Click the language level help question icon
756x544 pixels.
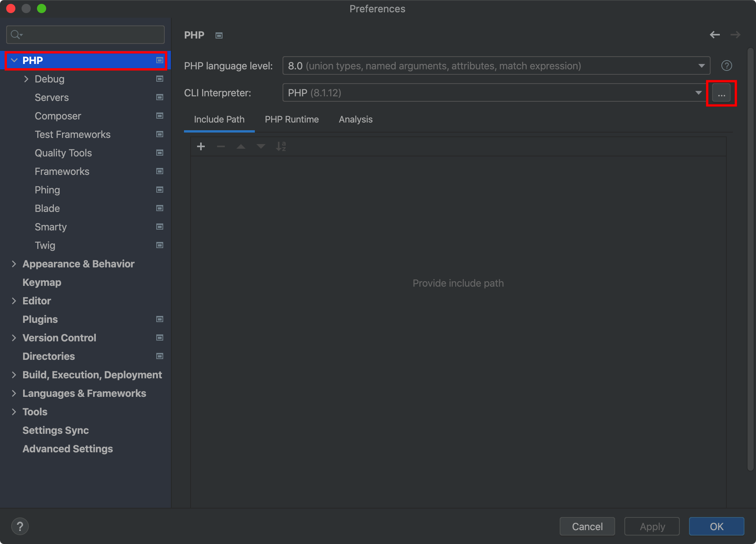pos(726,66)
